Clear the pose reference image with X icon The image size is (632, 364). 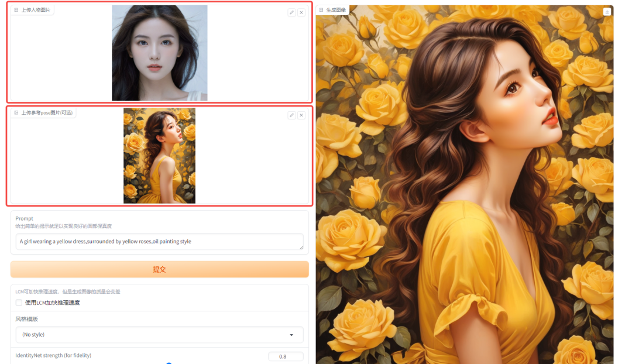pos(301,115)
